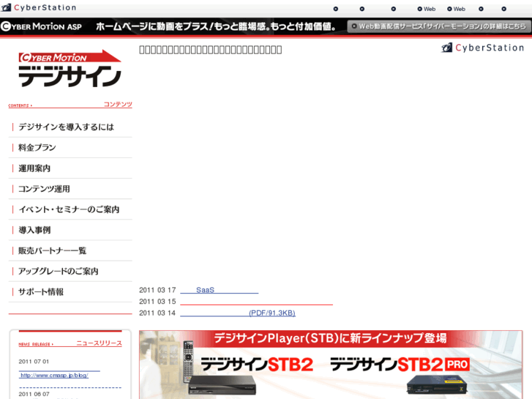The image size is (532, 399).
Task: Open the red-underlined news link dated 2011 03 15
Action: click(x=257, y=302)
